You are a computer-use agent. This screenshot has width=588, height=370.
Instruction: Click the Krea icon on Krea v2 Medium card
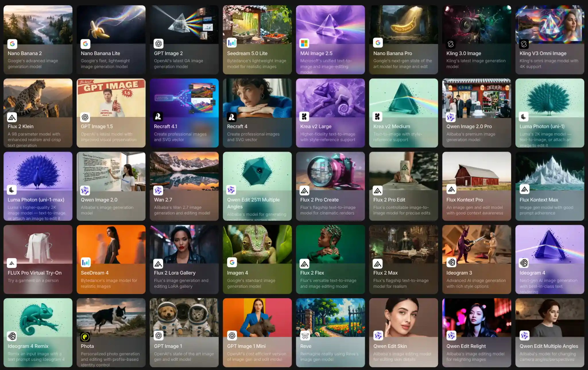click(378, 117)
